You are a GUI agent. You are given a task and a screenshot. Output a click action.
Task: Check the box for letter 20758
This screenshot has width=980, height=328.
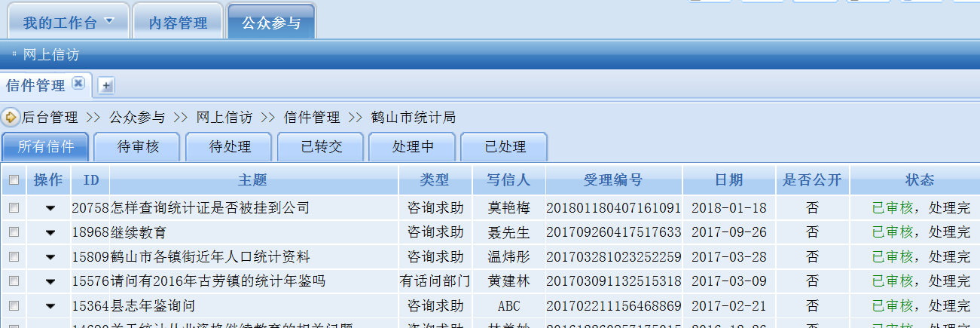coord(14,207)
